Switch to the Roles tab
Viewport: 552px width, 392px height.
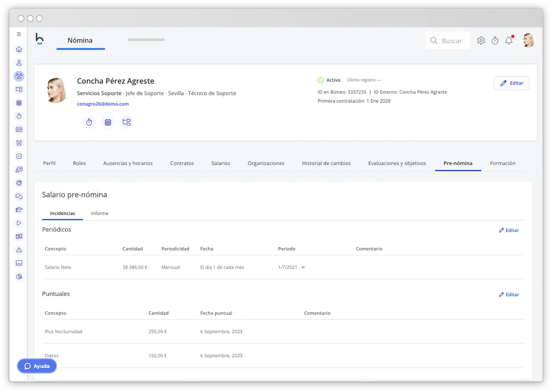(x=79, y=163)
